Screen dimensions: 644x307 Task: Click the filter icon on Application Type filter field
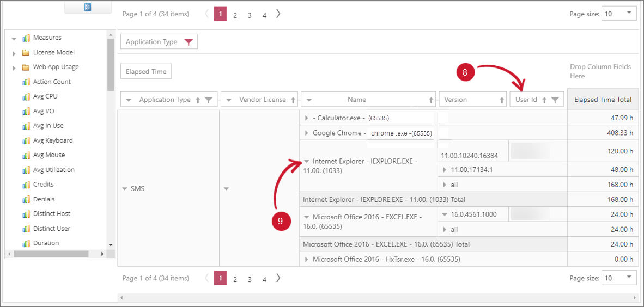pos(189,42)
